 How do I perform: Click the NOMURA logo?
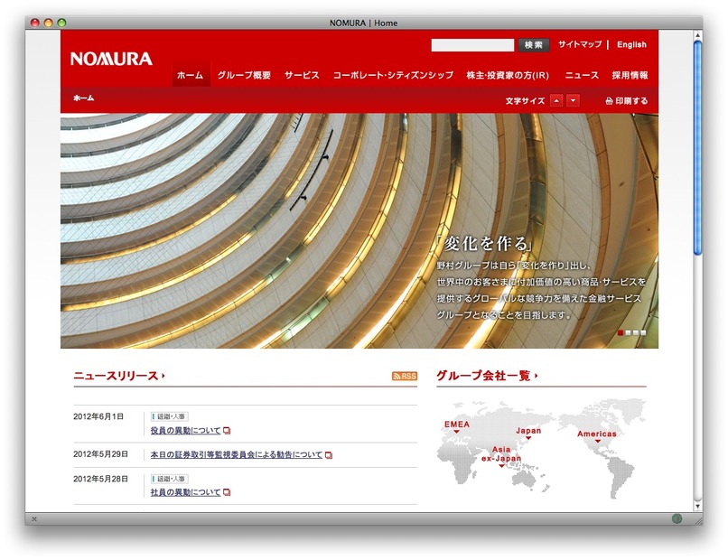click(x=111, y=59)
